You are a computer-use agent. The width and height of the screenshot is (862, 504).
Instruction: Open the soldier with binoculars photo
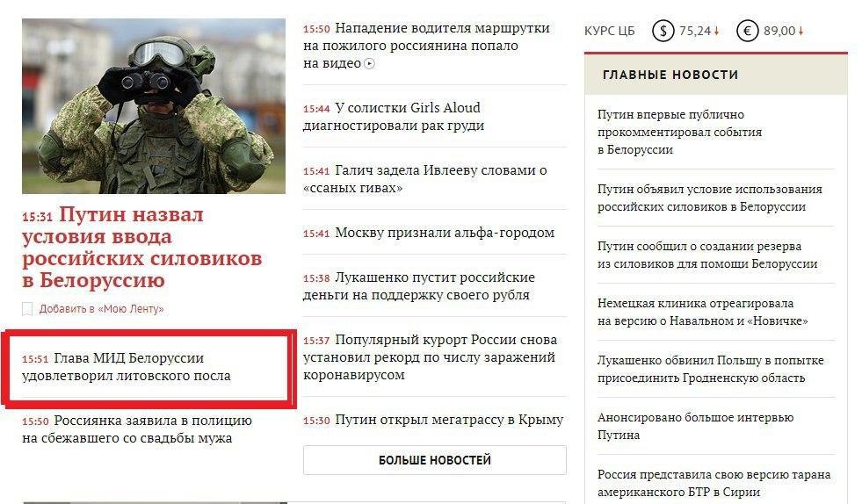(x=154, y=106)
